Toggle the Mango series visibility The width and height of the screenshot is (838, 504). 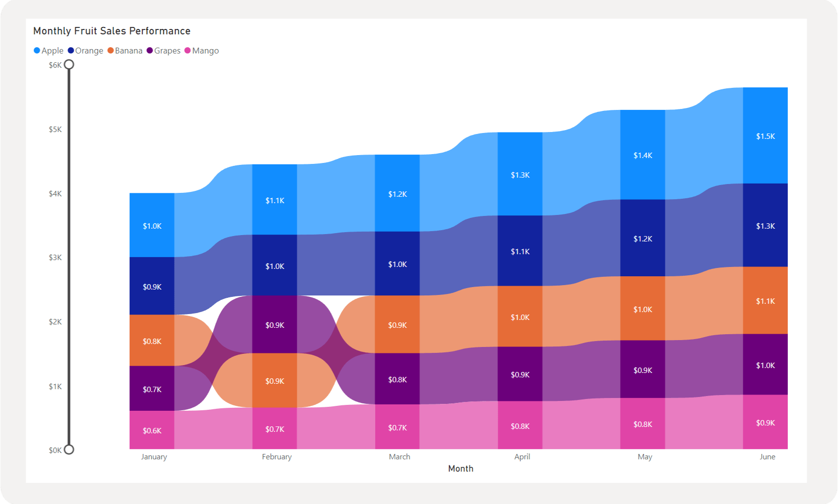click(x=206, y=50)
